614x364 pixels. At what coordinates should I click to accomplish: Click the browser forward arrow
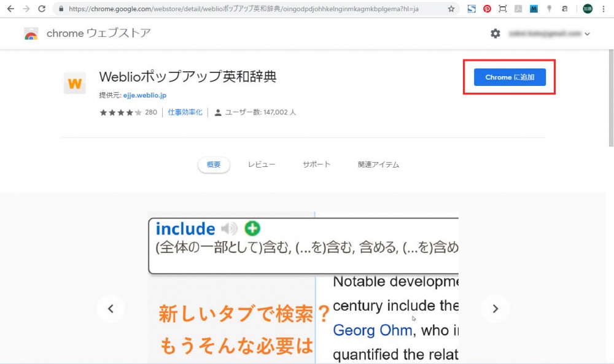[x=26, y=9]
